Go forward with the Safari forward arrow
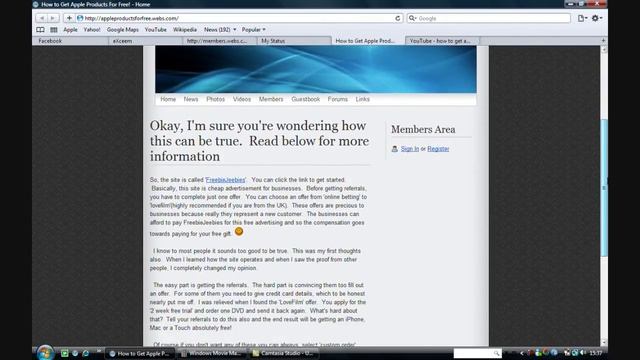Image resolution: width=640 pixels, height=360 pixels. click(53, 18)
